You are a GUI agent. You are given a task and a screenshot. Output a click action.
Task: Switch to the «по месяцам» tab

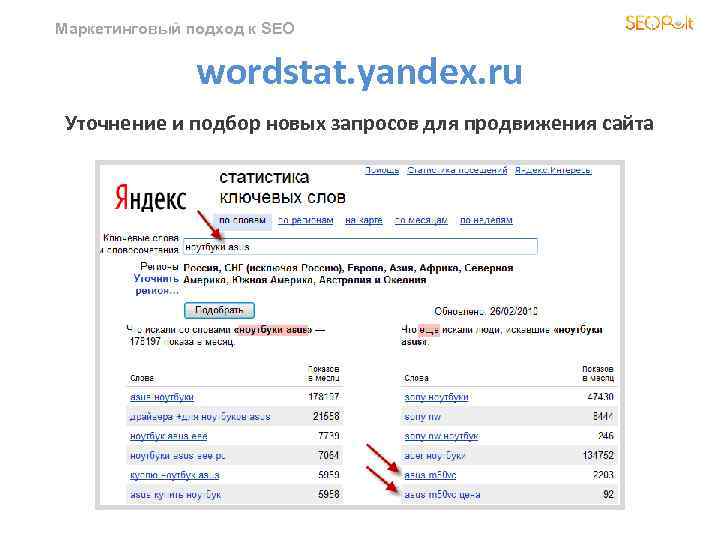[x=421, y=220]
